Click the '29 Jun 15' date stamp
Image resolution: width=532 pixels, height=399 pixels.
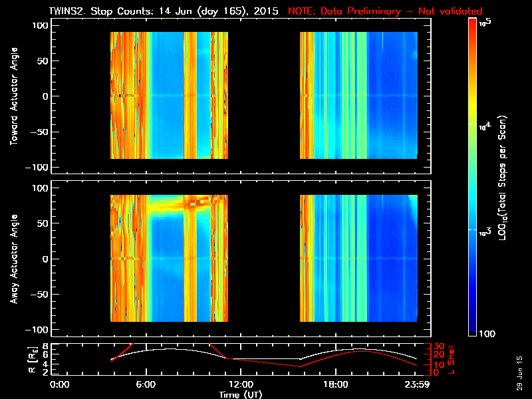tap(519, 373)
